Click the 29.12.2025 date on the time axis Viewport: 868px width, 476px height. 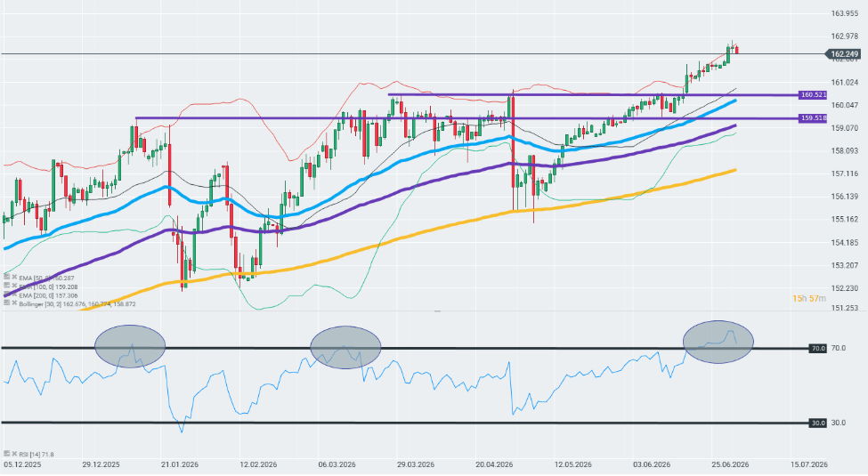click(101, 464)
